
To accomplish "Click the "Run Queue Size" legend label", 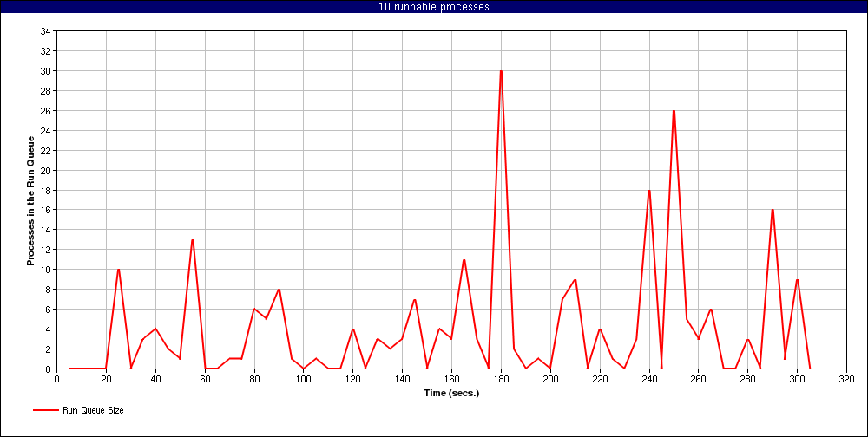I will coord(92,410).
